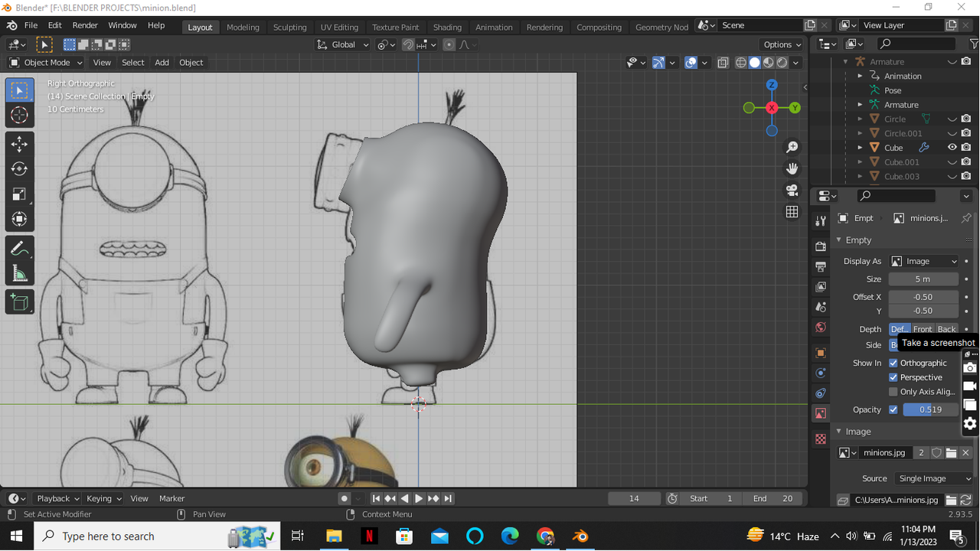Toggle proportional editing in header
The height and width of the screenshot is (551, 980).
click(x=449, y=44)
